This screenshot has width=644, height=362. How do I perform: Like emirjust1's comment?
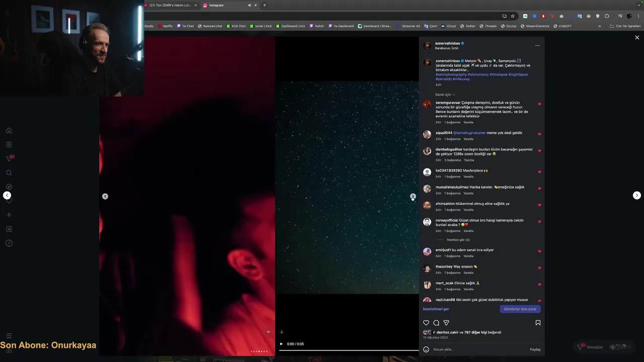(x=540, y=251)
